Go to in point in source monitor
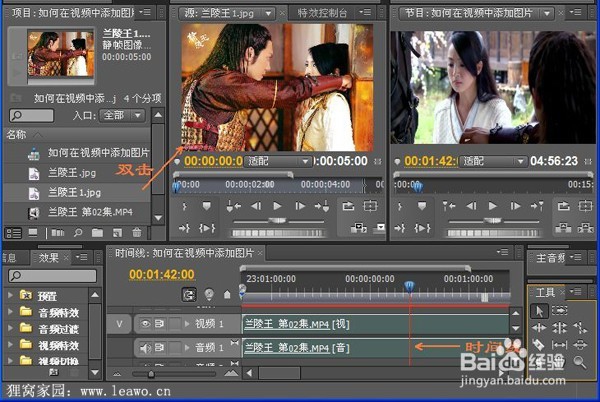600x402 pixels. [x=233, y=207]
